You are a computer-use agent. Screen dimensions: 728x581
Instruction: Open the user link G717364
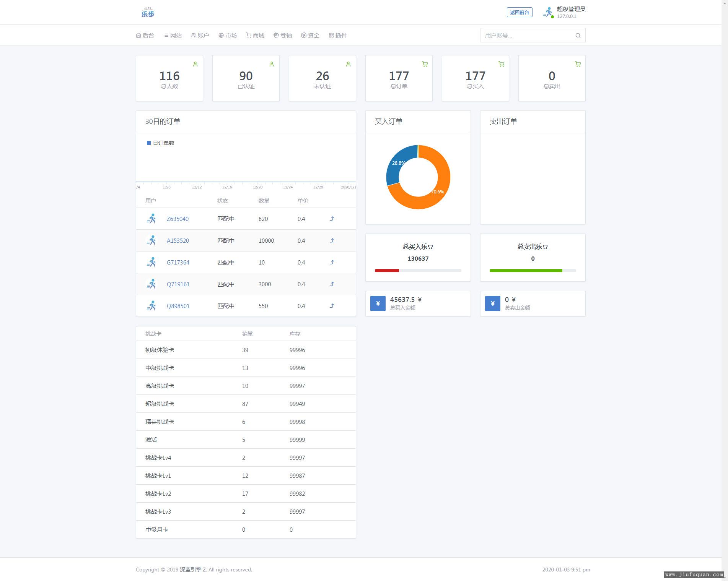178,263
